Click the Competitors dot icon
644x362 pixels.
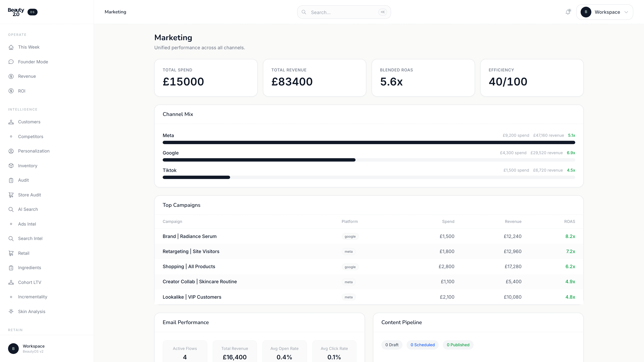11,136
